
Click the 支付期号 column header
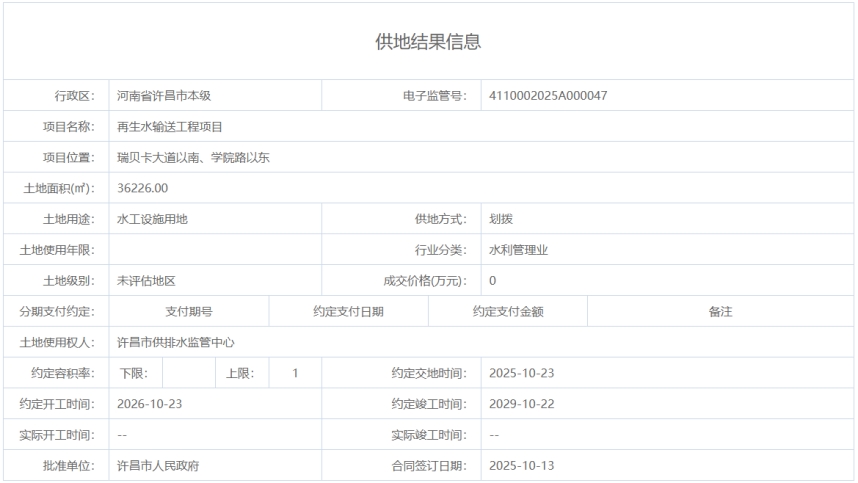pos(189,312)
